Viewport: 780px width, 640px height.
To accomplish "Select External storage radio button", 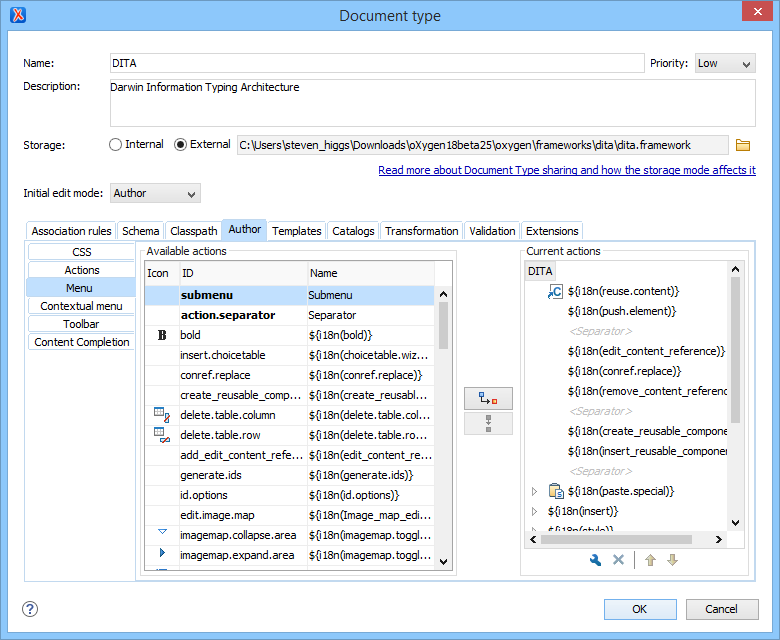I will coord(180,145).
